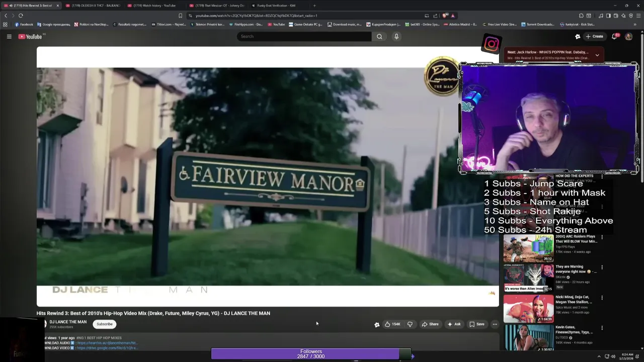Like the video (154K thumbs up)
644x362 pixels.
pos(392,324)
